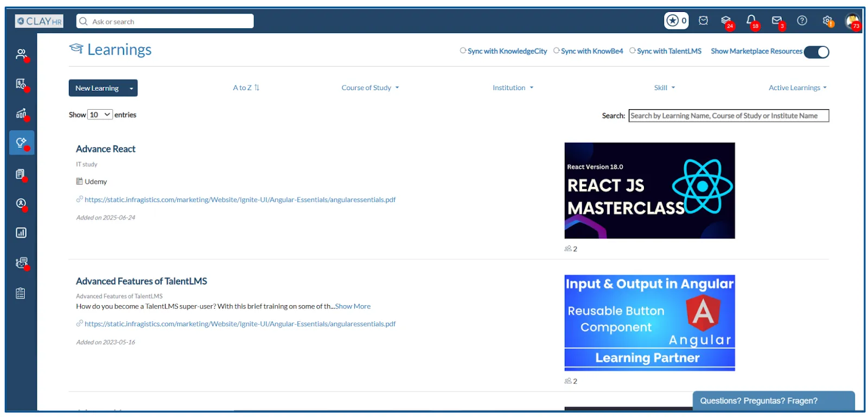Sync with KnowledgeCity
The image size is (868, 417).
click(x=503, y=51)
